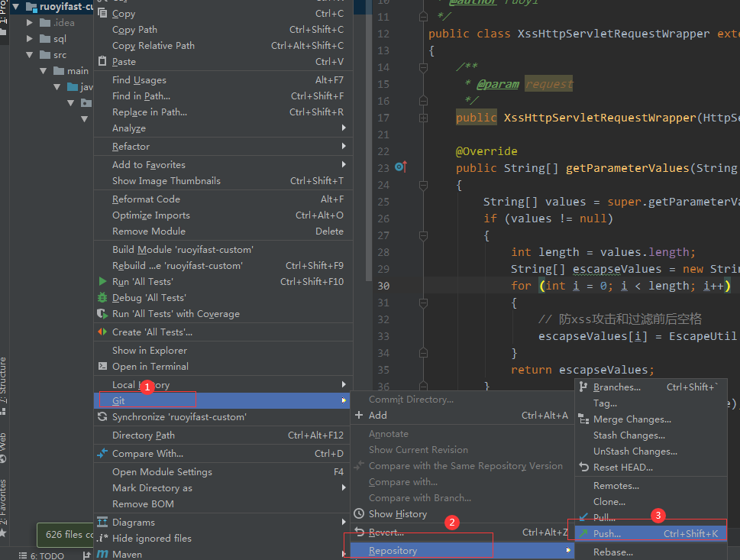Viewport: 740px width, 560px height.
Task: Click the ruoyifast project folder icon
Action: (31, 7)
